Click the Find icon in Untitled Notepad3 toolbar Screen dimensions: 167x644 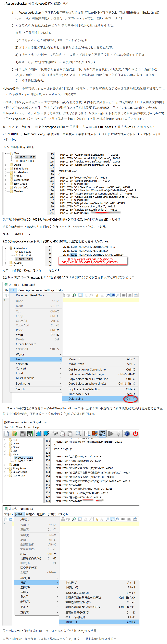click(x=74, y=295)
